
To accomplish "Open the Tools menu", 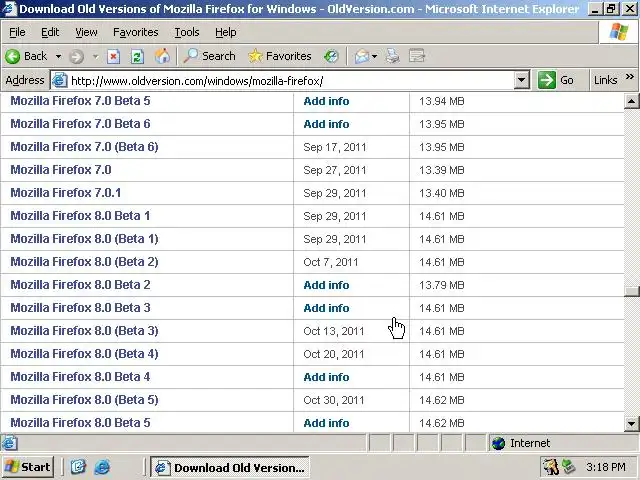I will coord(187,32).
